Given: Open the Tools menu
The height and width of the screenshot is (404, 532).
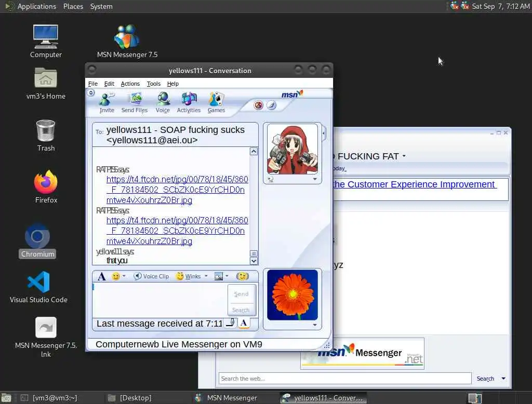Looking at the screenshot, I should (153, 84).
